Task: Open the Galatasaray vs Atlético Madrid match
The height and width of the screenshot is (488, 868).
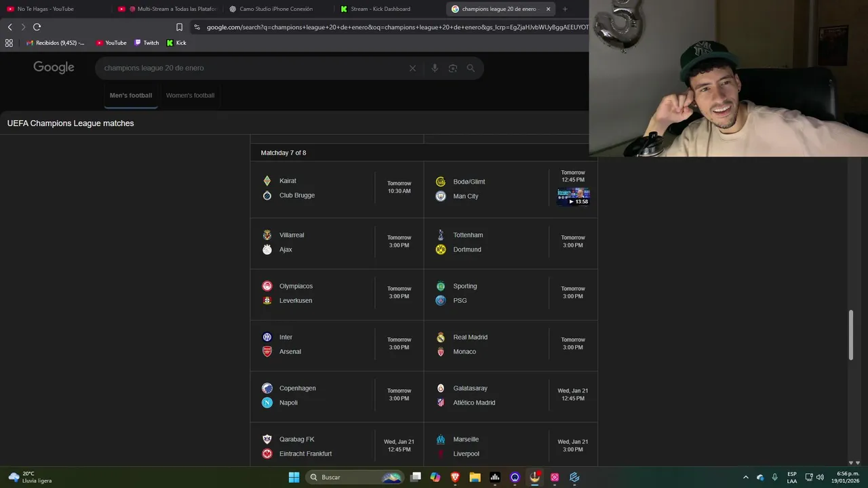Action: click(511, 395)
